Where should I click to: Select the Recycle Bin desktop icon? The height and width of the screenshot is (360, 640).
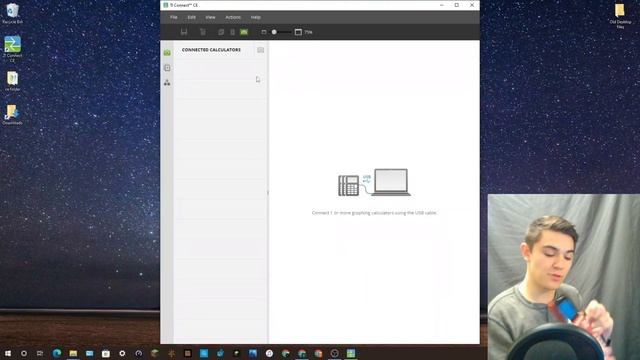13,13
